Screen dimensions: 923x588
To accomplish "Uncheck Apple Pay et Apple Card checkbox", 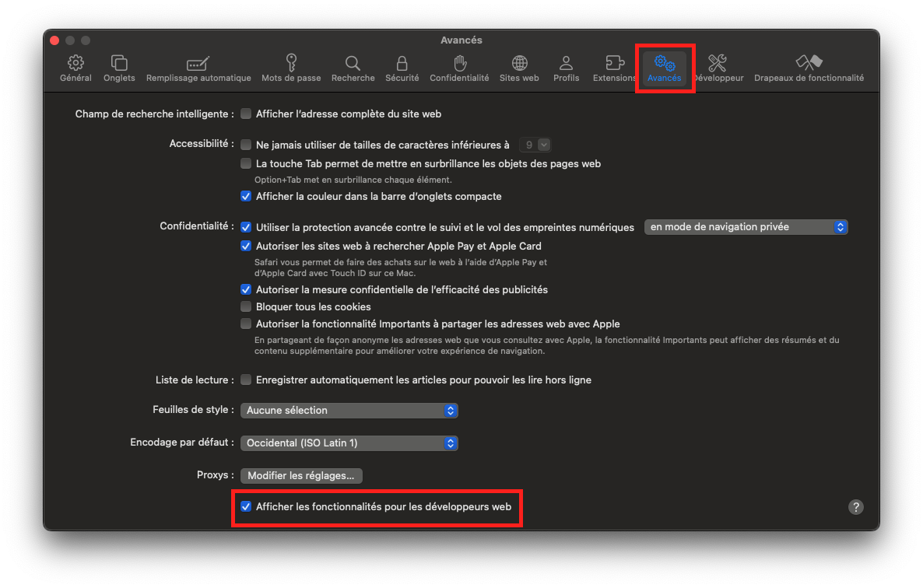I will pos(246,246).
